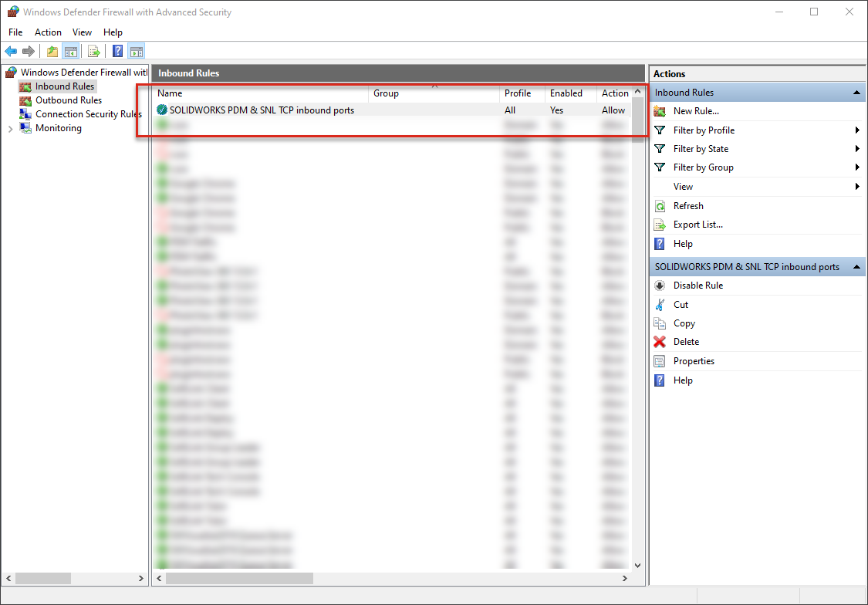The height and width of the screenshot is (605, 868).
Task: Open Properties of the selected rule
Action: [694, 361]
